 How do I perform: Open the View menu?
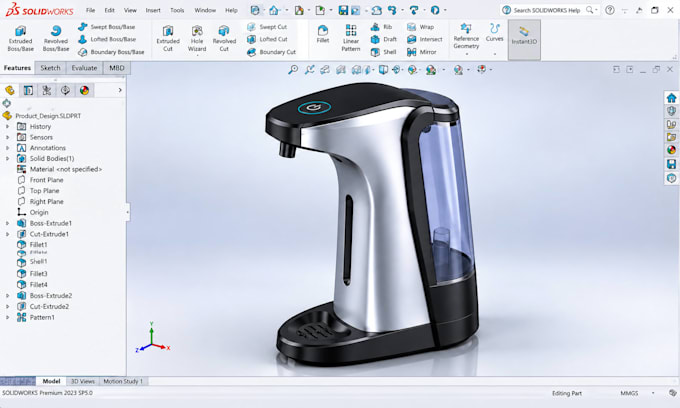click(x=130, y=10)
